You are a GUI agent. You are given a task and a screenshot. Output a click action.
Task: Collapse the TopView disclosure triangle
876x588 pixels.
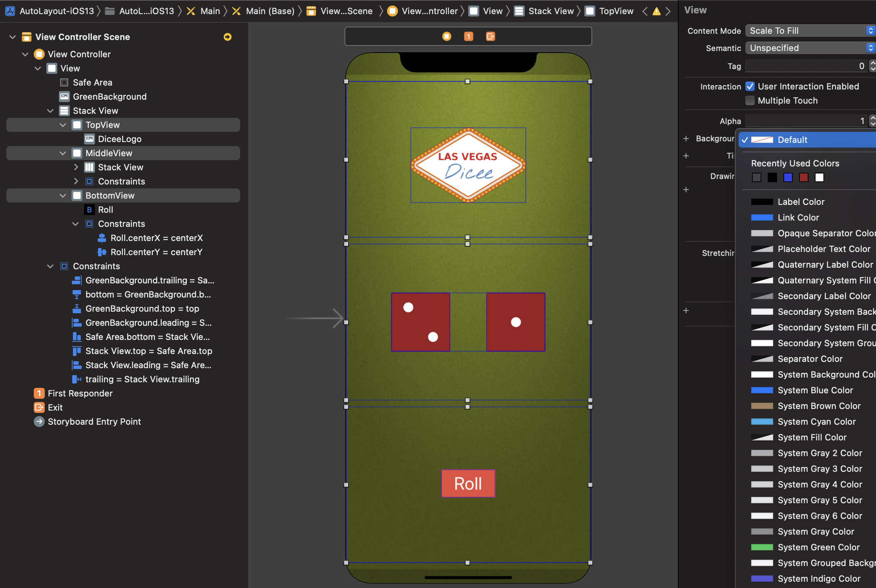pyautogui.click(x=63, y=125)
